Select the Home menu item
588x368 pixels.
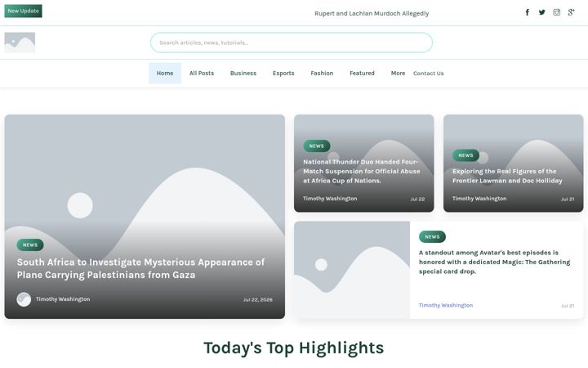click(x=165, y=74)
